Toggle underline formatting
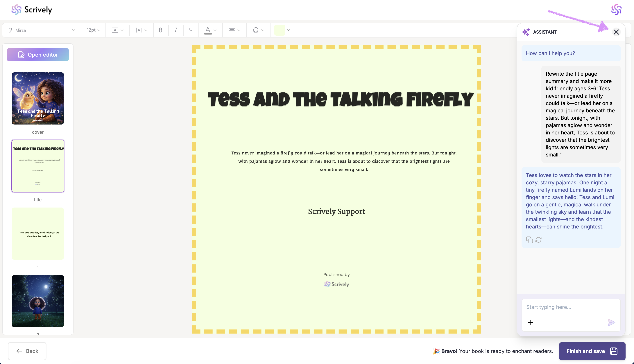 pyautogui.click(x=191, y=30)
